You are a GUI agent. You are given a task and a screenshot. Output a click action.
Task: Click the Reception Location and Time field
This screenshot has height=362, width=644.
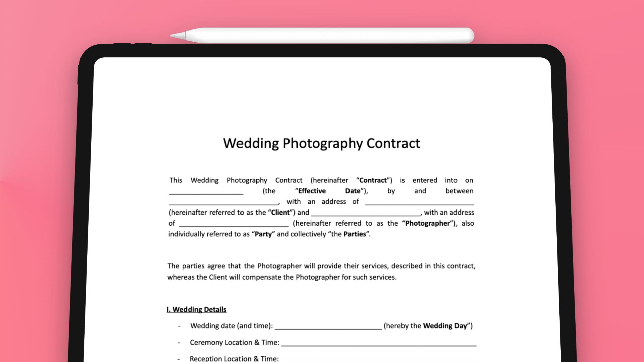click(377, 358)
